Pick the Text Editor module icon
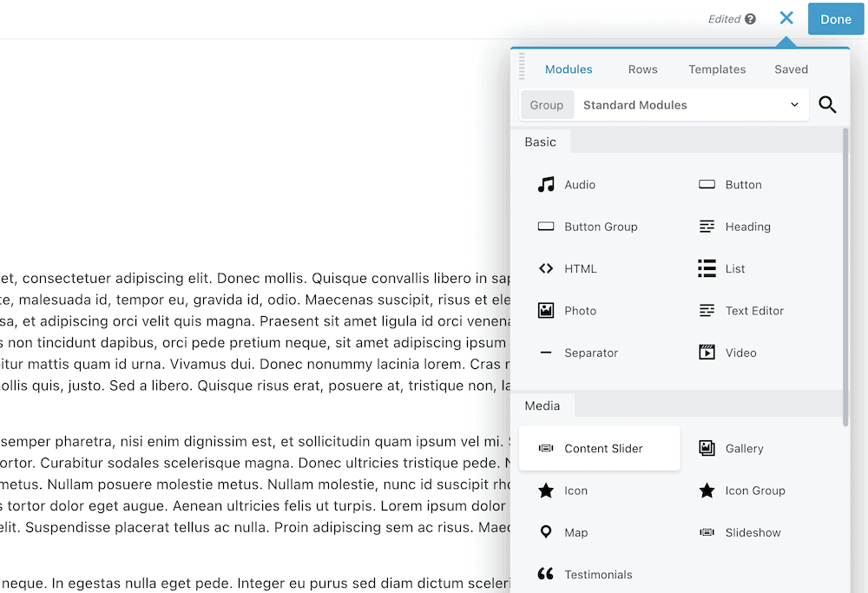The height and width of the screenshot is (593, 868). pos(707,311)
